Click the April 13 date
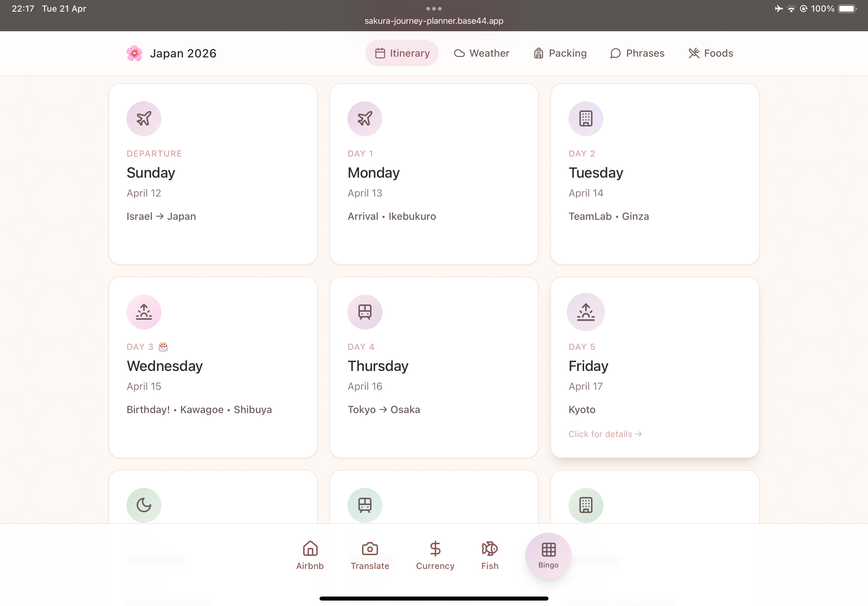868x606 pixels. [365, 193]
